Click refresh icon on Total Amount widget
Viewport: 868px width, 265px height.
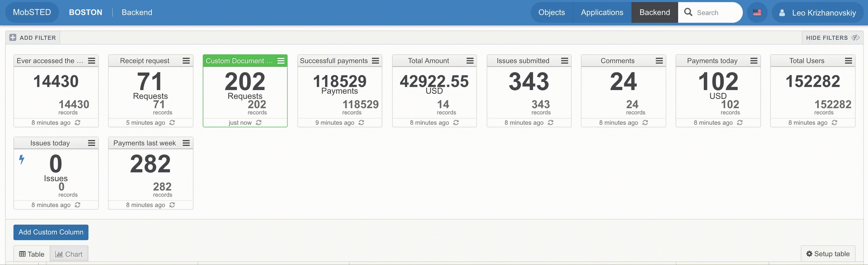[456, 123]
